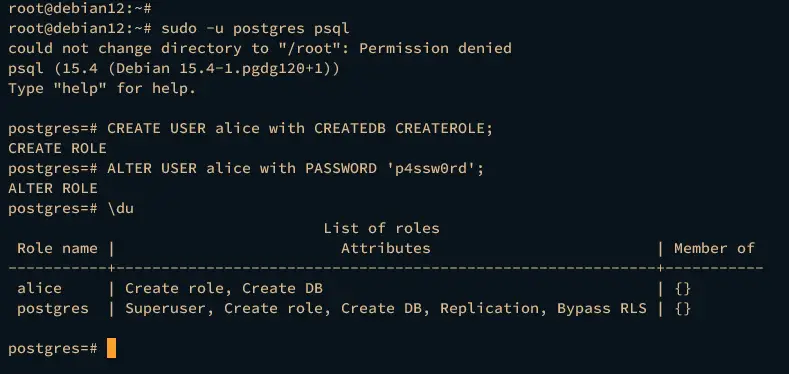
Task: Click the orange terminal cursor block
Action: pos(111,348)
